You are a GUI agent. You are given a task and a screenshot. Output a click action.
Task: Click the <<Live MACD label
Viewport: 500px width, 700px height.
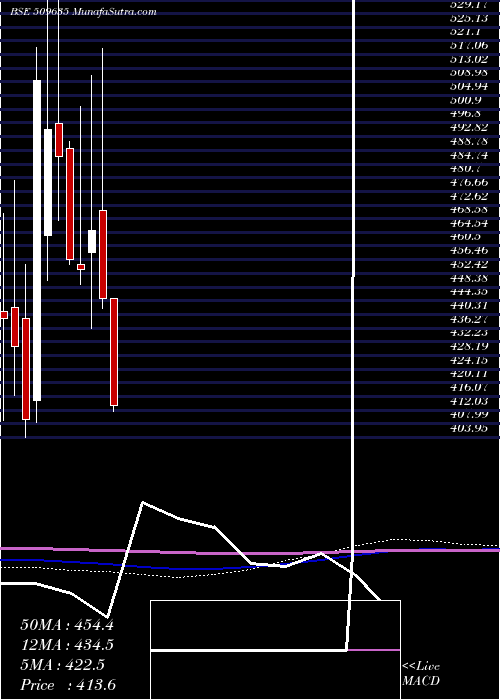(421, 674)
